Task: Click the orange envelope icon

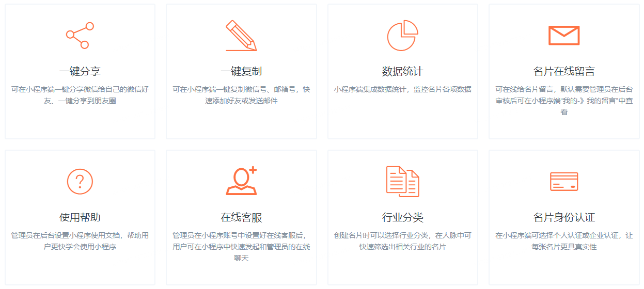Action: 564,36
